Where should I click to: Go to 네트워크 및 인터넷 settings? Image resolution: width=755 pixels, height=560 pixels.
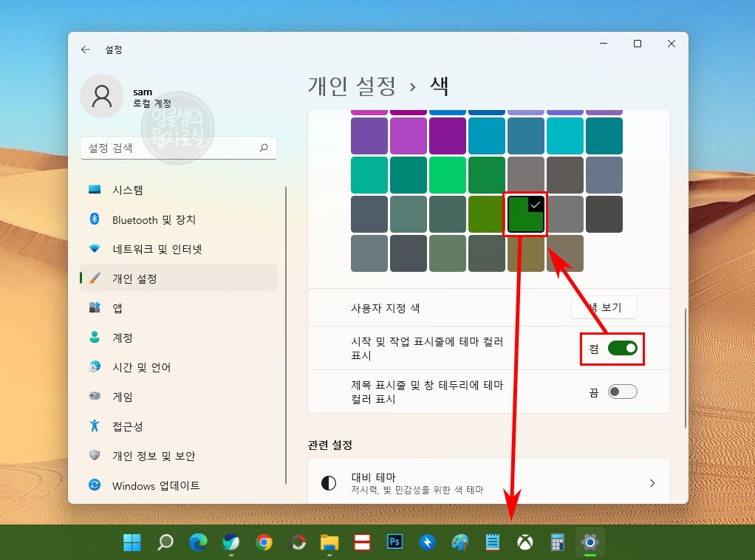[179, 249]
